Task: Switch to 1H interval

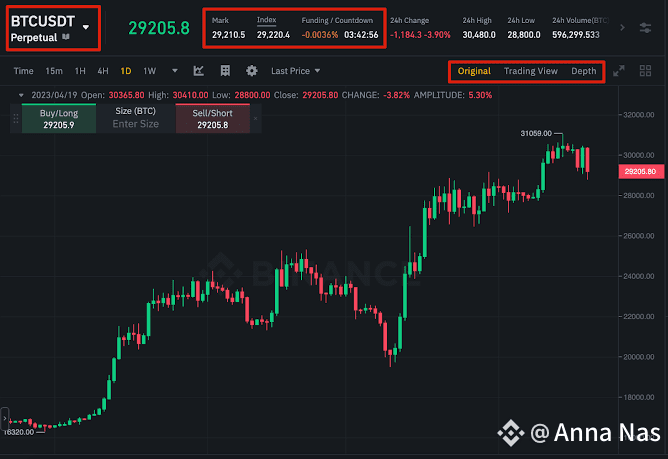Action: coord(80,71)
